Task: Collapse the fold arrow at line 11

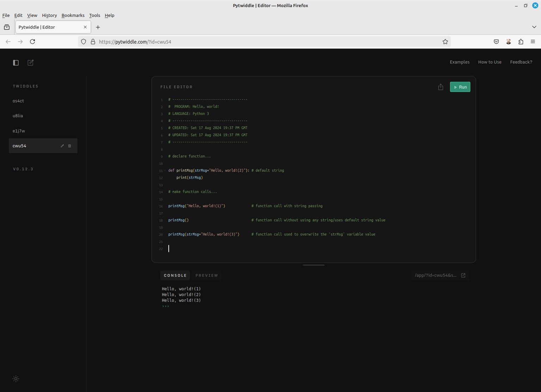Action: click(x=165, y=171)
